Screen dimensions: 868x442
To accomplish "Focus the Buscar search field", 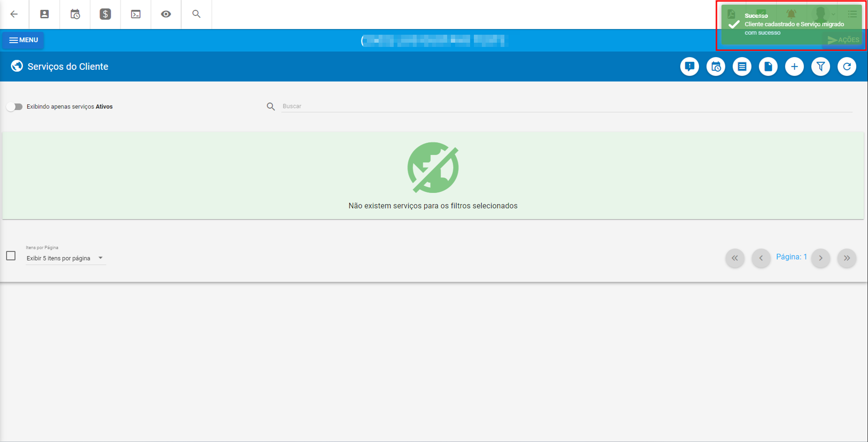I will coord(567,107).
